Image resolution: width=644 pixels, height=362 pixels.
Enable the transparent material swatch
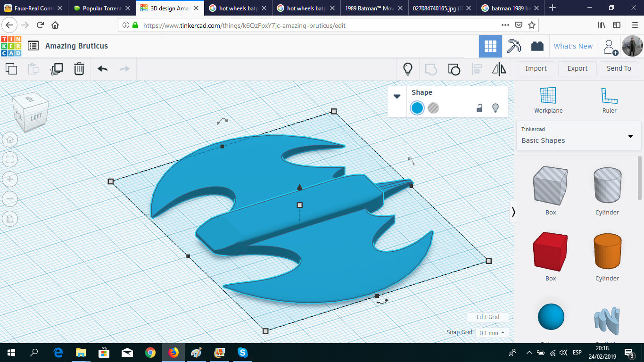coord(433,107)
